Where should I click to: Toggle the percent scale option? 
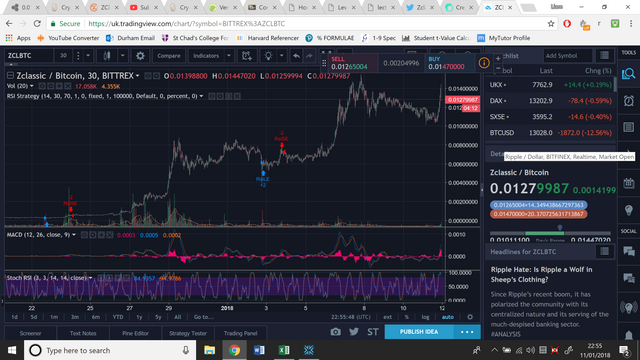coord(407,317)
